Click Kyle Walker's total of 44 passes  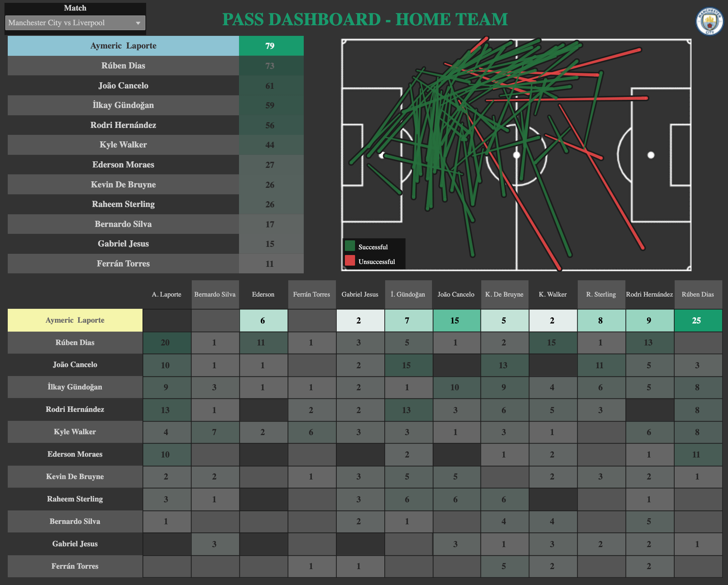[x=271, y=145]
